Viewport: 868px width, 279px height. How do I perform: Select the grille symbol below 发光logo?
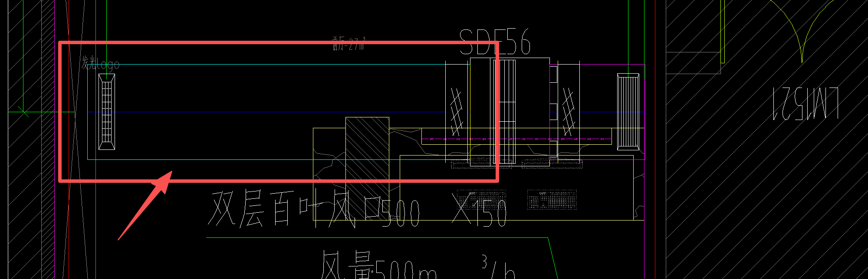click(107, 112)
